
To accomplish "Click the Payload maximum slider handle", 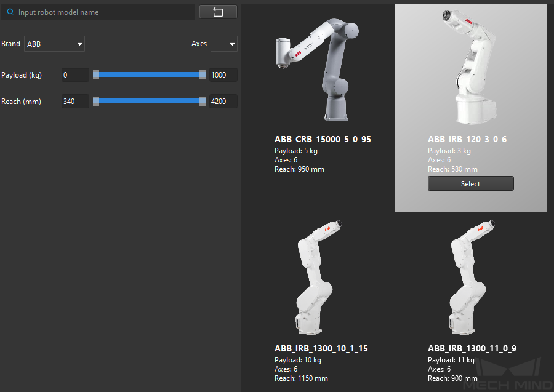I will (x=203, y=74).
